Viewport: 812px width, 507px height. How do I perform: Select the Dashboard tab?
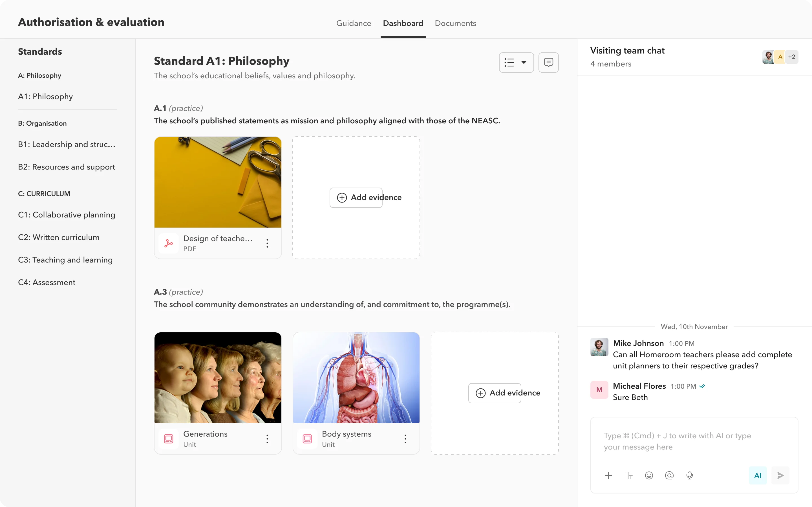pos(403,23)
